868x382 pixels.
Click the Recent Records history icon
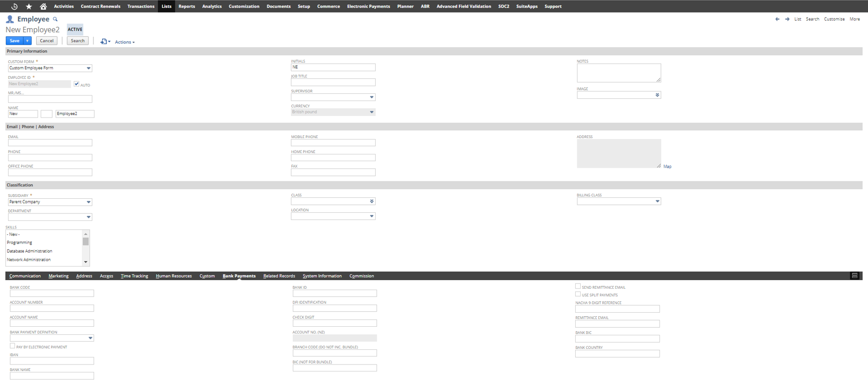[x=15, y=7]
